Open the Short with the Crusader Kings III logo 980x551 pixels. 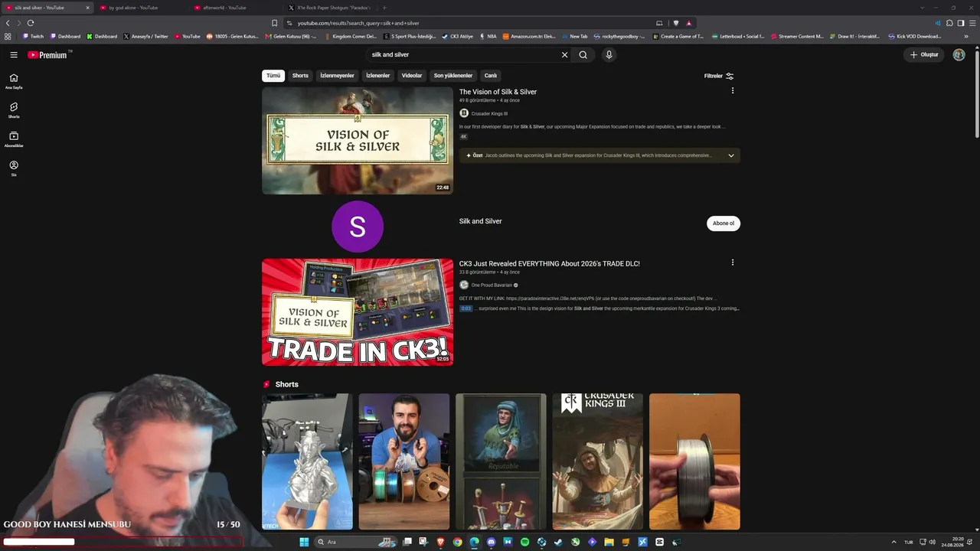click(598, 461)
